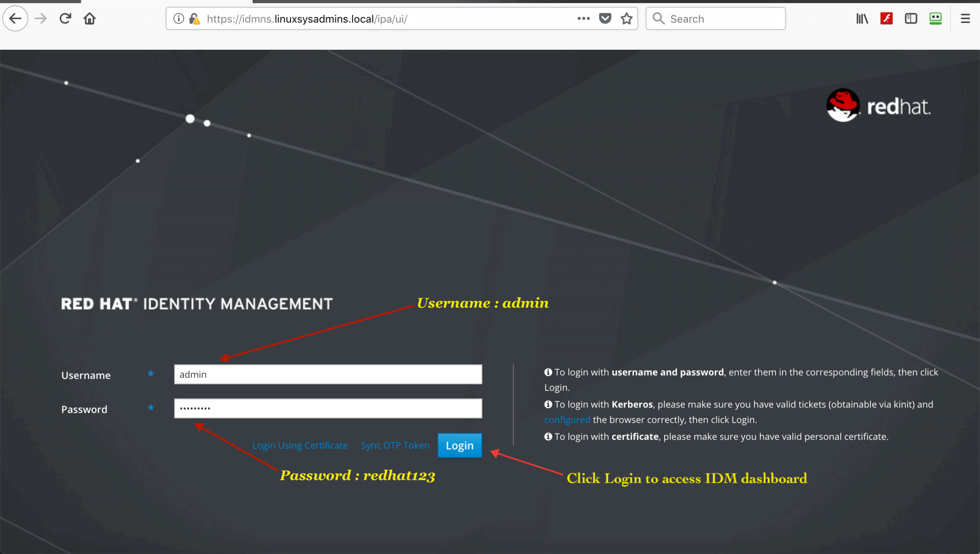Reload the page with refresh icon
980x554 pixels.
(66, 19)
